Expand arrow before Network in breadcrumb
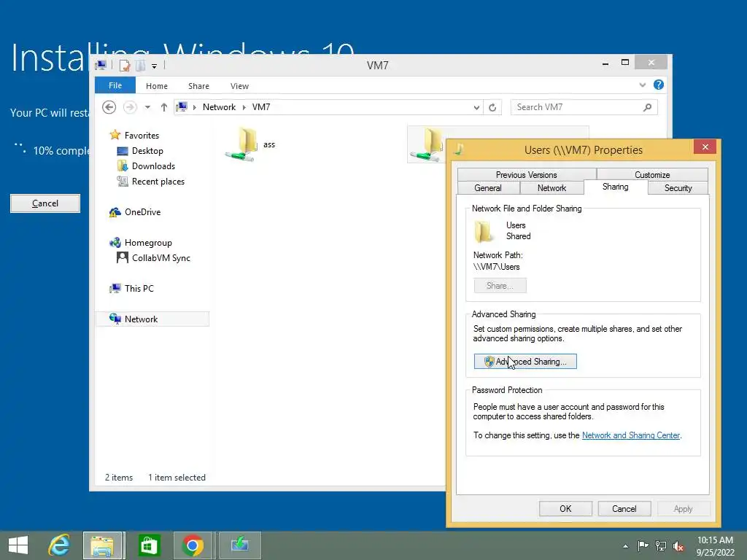The width and height of the screenshot is (747, 560). point(194,107)
